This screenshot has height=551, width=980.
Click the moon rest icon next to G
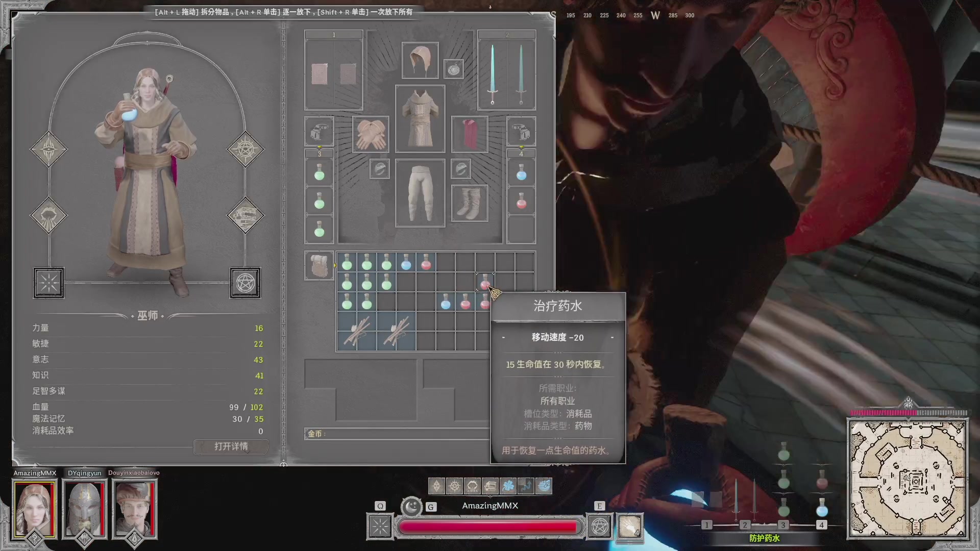(411, 507)
